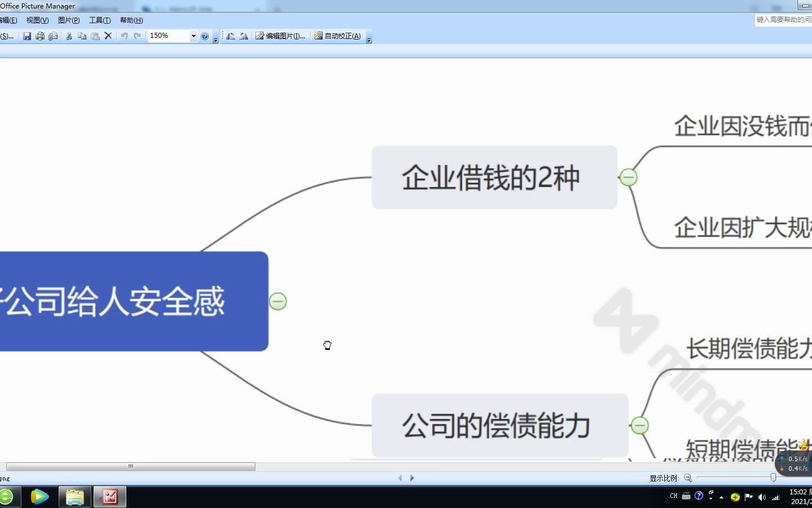Click the Picture Manager taskbar button

point(110,497)
